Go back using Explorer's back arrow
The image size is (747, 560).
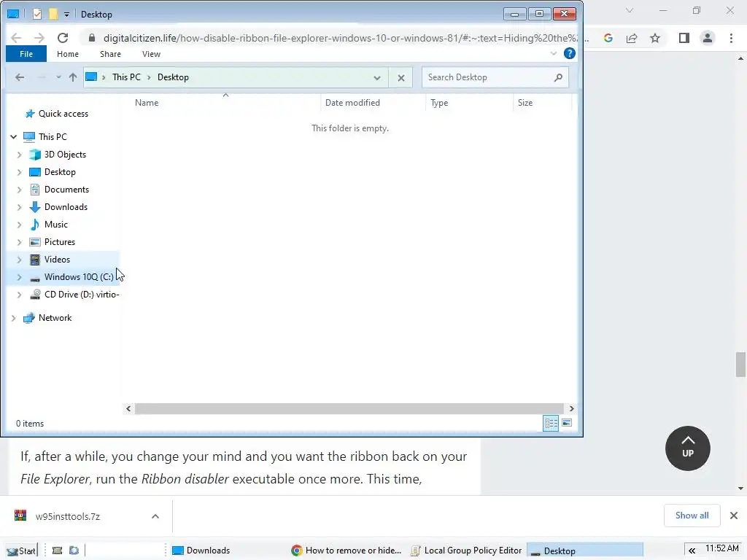click(20, 77)
